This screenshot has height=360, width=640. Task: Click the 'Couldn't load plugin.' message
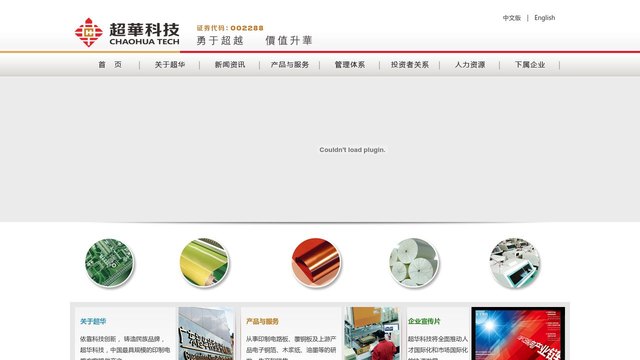pyautogui.click(x=352, y=150)
